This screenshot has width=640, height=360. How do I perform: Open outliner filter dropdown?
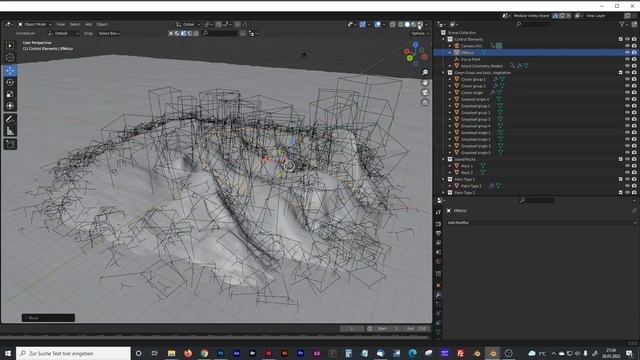(x=623, y=24)
